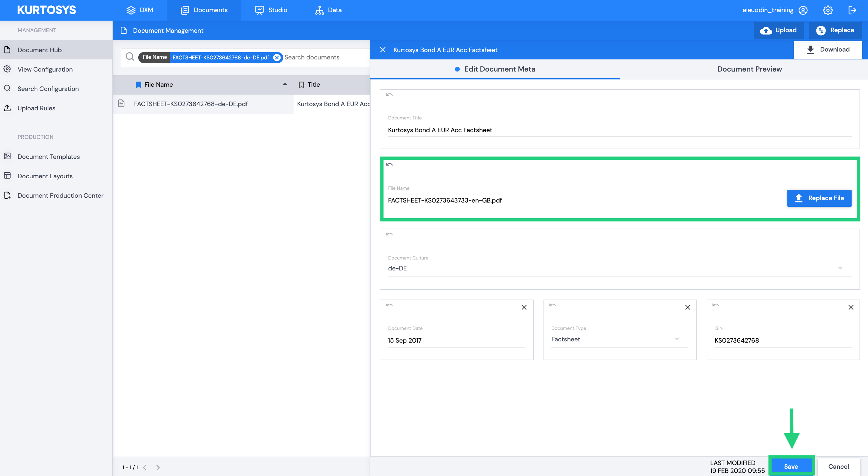Undo changes to Document Type
868x476 pixels.
(552, 306)
